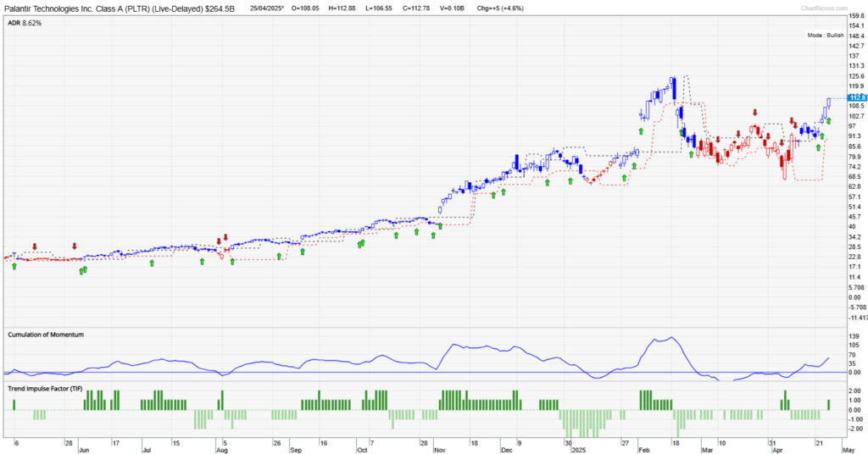868x454 pixels.
Task: Click the 51.4 price axis label
Action: (x=855, y=207)
